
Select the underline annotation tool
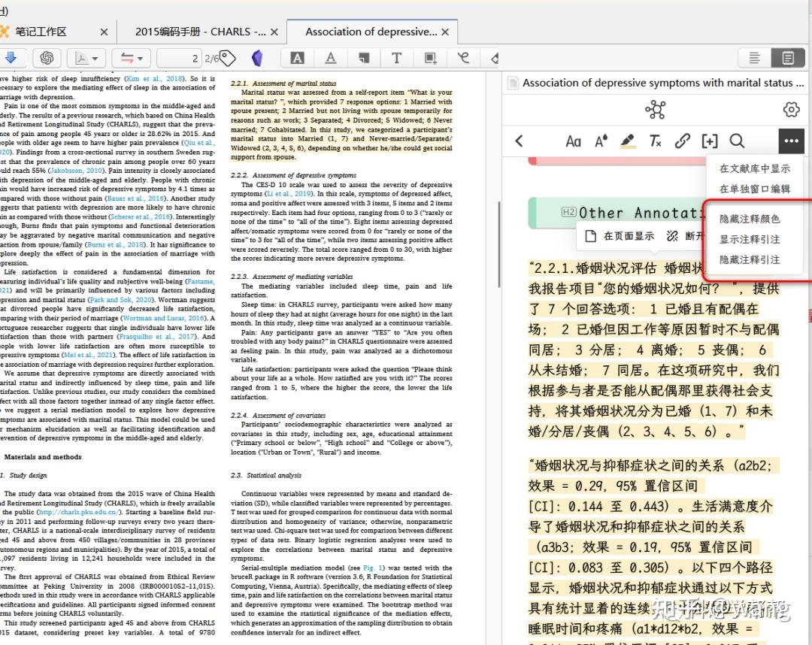point(331,58)
